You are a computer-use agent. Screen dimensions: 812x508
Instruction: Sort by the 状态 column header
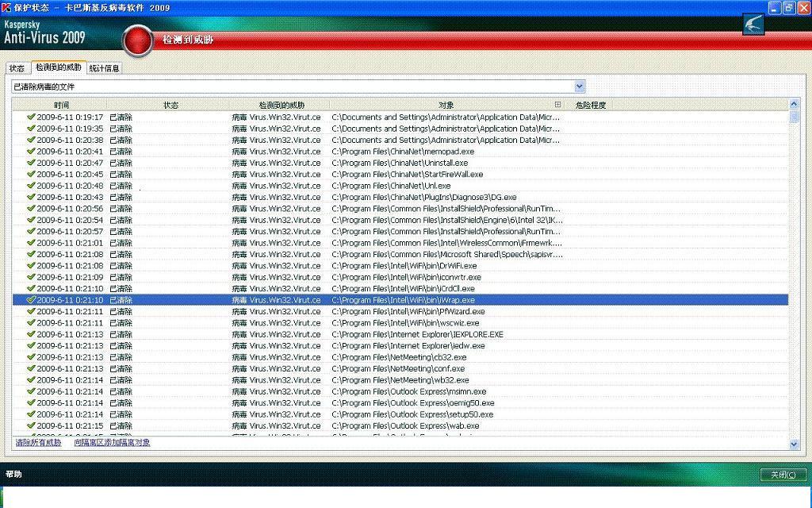click(x=171, y=105)
